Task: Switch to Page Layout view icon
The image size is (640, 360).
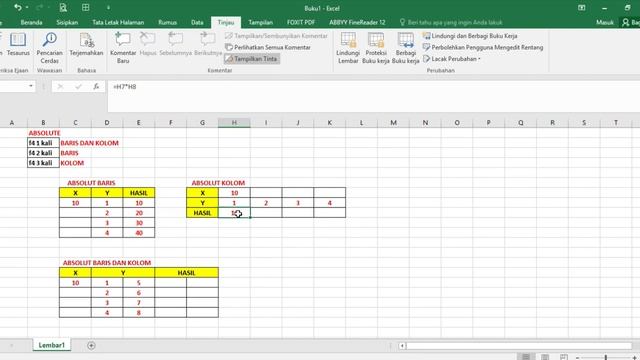Action: 545,357
